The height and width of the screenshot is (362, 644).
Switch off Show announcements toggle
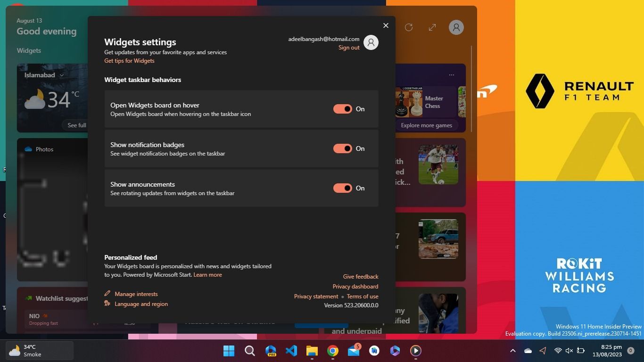point(343,188)
